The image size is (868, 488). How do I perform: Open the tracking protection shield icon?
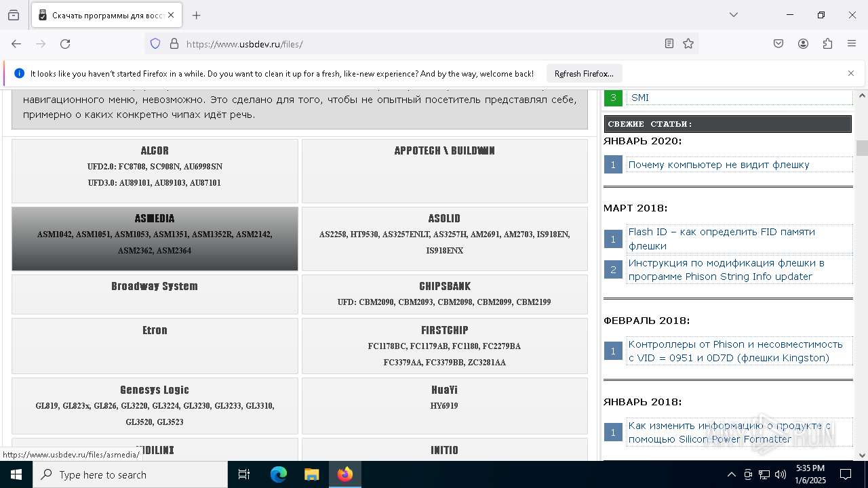point(155,43)
